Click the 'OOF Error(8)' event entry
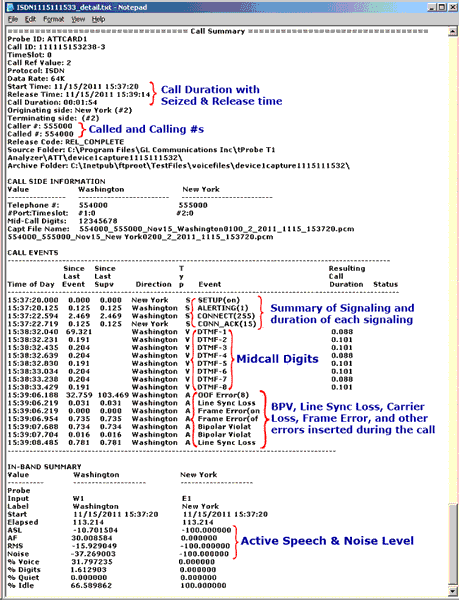459x600 pixels. (x=223, y=395)
